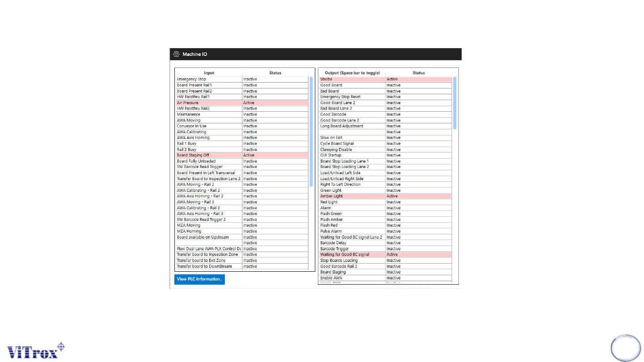Viewport: 644px width, 362px height.
Task: Select the GUI Startup output row
Action: [x=386, y=155]
